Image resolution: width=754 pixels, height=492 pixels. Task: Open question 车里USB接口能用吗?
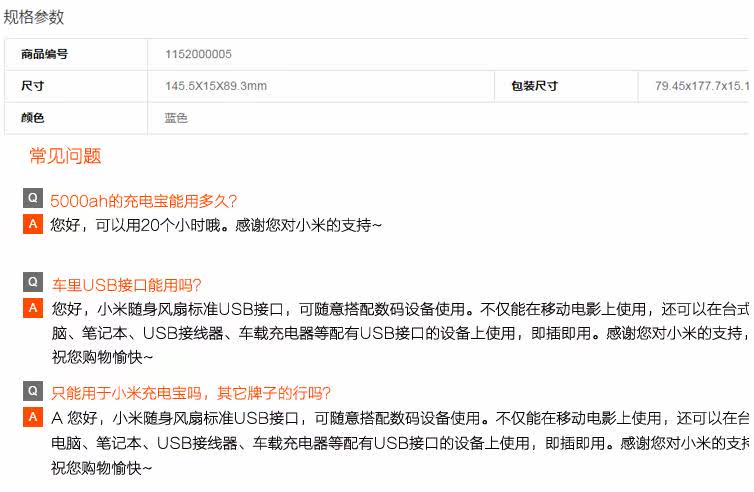point(126,285)
